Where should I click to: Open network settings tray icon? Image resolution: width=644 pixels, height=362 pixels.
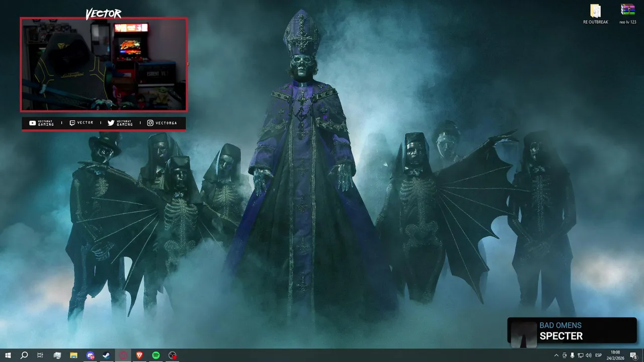580,355
